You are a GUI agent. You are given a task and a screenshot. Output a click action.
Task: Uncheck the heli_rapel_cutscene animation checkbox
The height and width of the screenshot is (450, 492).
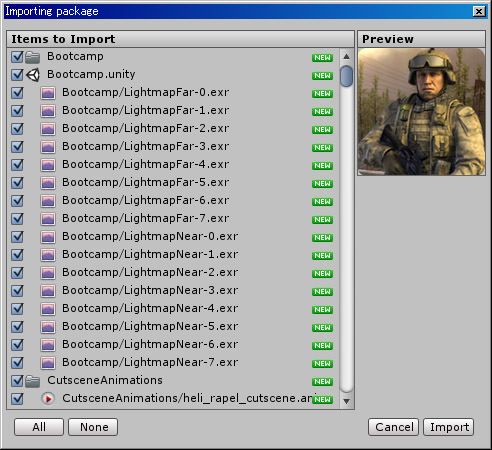(x=17, y=399)
